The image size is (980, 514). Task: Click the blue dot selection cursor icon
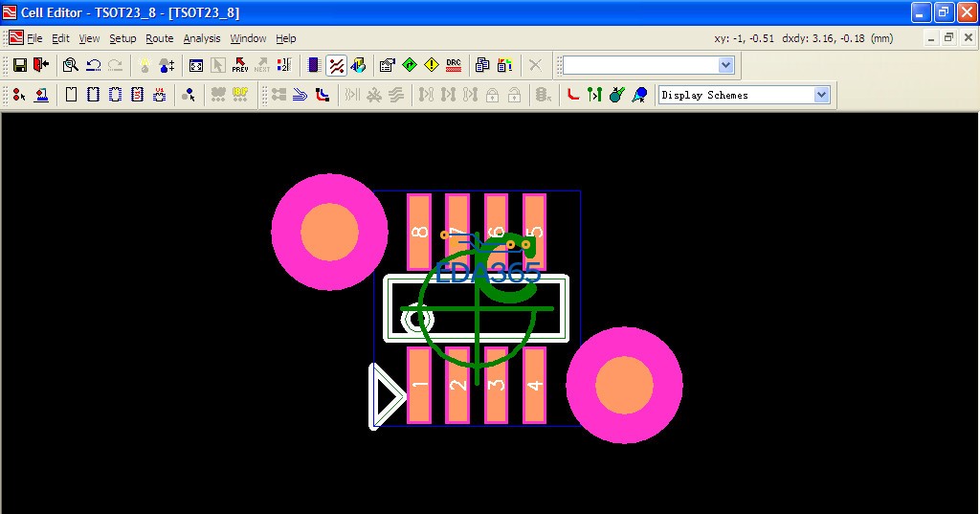(189, 95)
